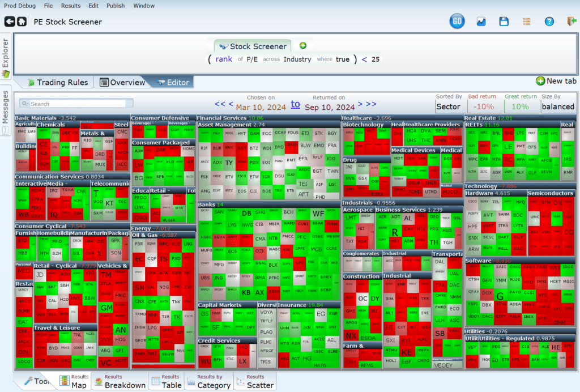580x392 pixels.
Task: Click the Financial Services sector header
Action: coord(268,118)
